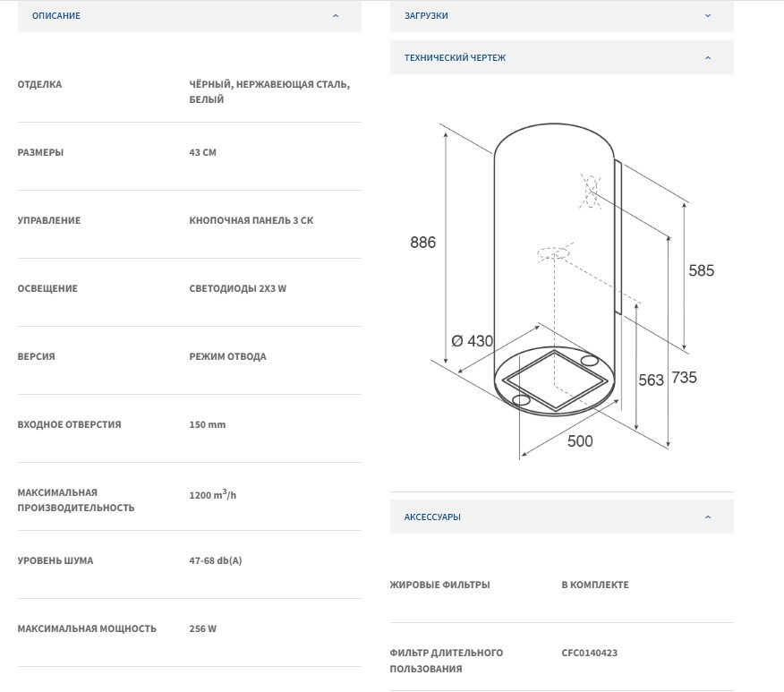Select the КНОПОЧНАЯ ПАНЕЛЬ 3 СК value
This screenshot has width=784, height=692.
[x=251, y=221]
